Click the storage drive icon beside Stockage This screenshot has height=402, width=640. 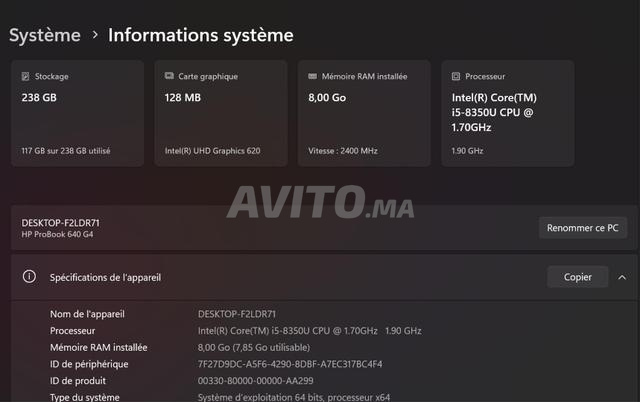(26, 76)
